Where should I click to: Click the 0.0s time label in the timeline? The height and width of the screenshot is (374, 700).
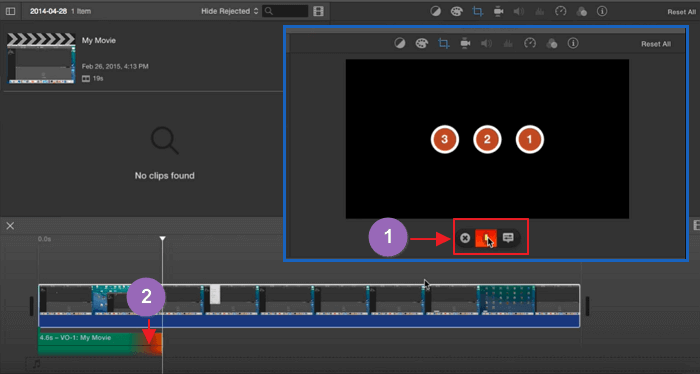click(x=45, y=239)
